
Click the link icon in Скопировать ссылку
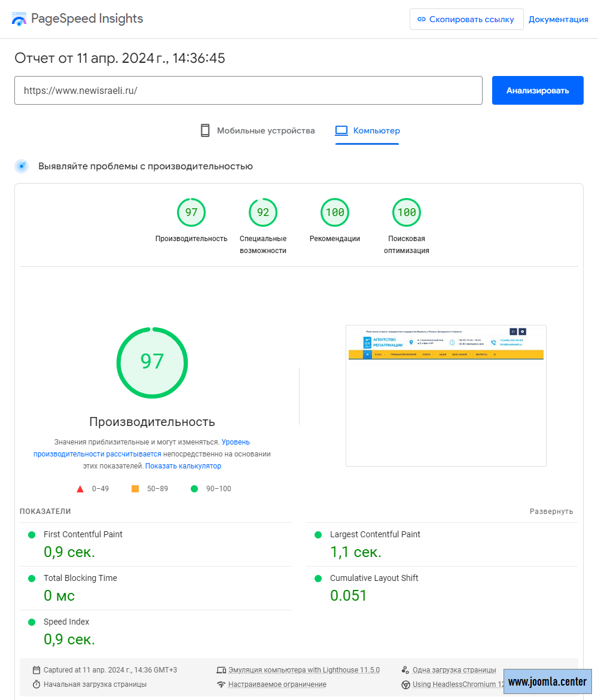[x=422, y=19]
